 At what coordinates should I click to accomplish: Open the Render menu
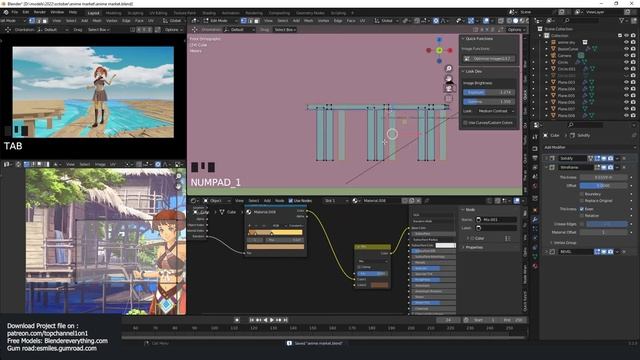click(x=40, y=12)
